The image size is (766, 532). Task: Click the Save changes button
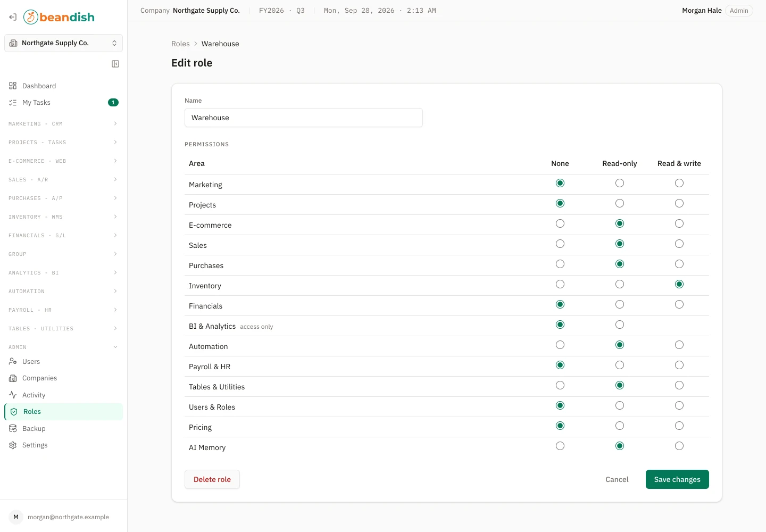point(677,479)
